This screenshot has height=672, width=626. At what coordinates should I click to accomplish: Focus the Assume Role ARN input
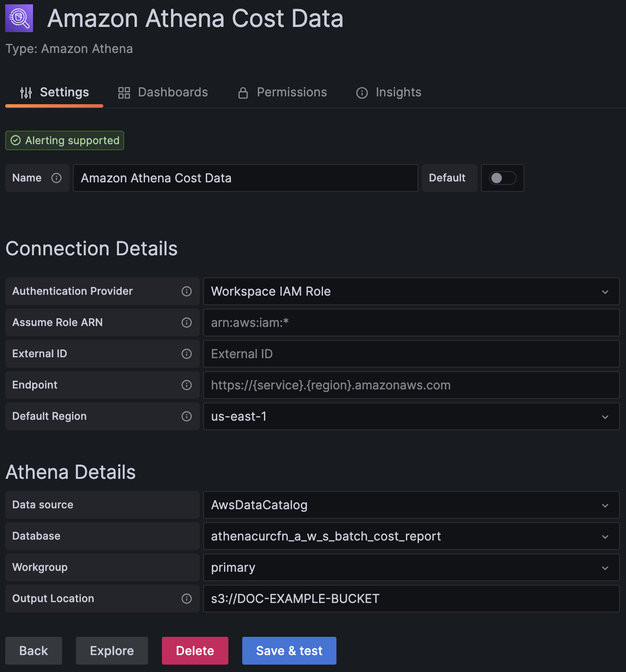412,323
